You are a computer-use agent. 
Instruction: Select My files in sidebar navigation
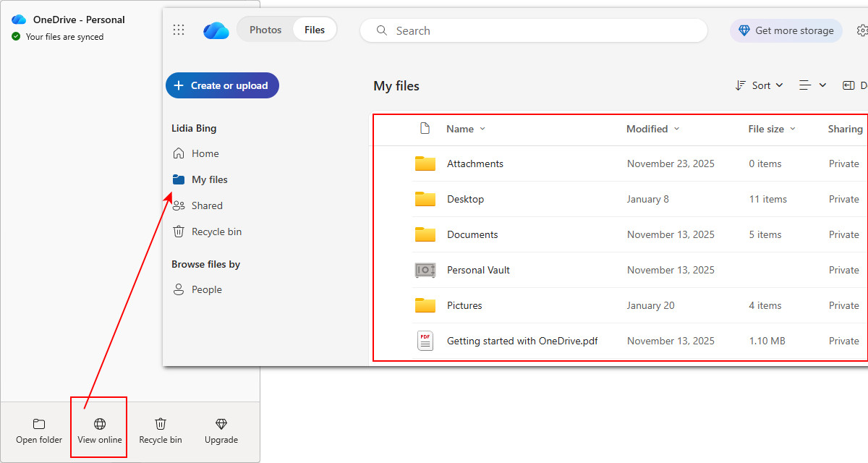tap(210, 179)
